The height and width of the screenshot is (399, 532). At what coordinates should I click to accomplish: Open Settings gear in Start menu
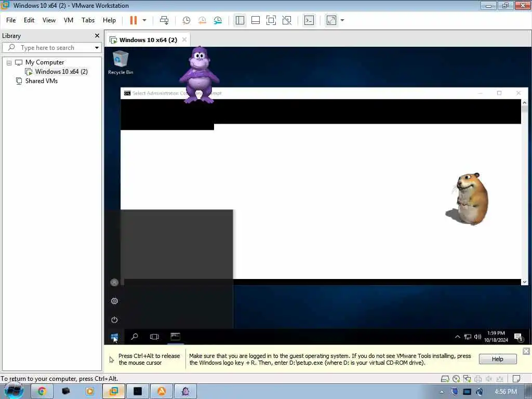pos(114,301)
